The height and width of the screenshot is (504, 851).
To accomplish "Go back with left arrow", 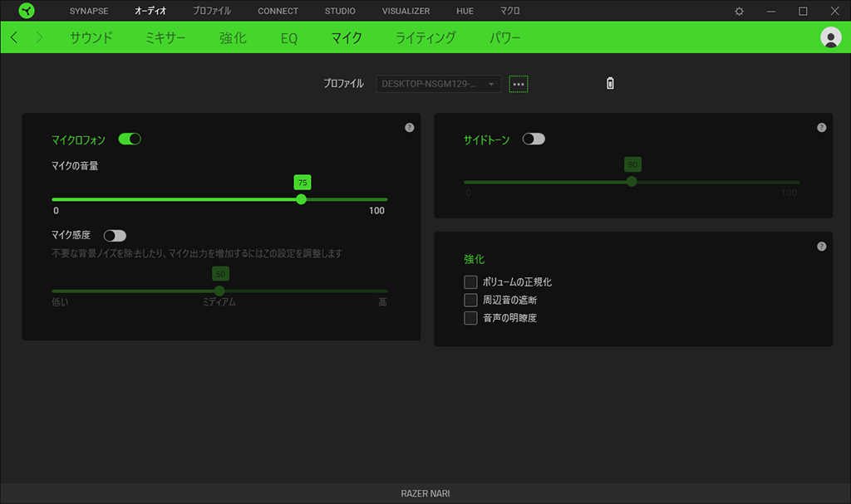I will (14, 37).
